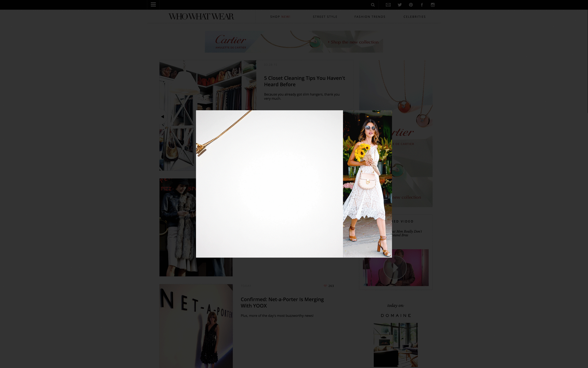The width and height of the screenshot is (588, 368).
Task: Go to Celebrities section
Action: (x=414, y=17)
